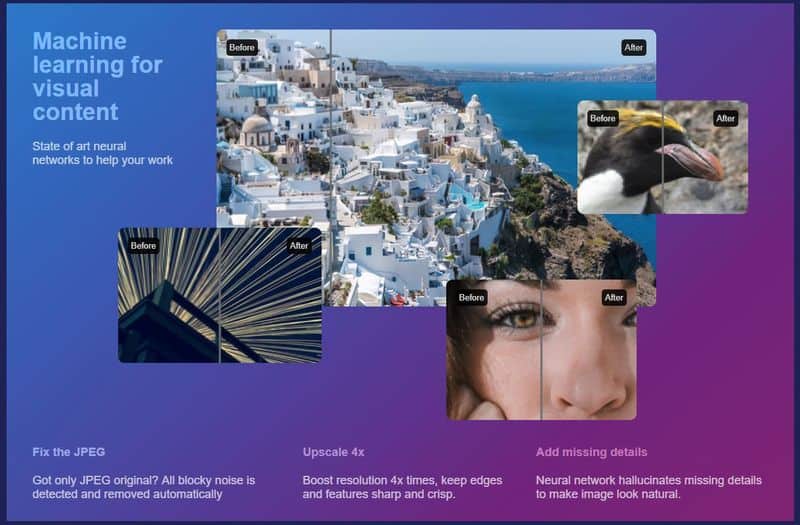Click the blocky noise removal description text
Image resolution: width=800 pixels, height=525 pixels.
pos(144,487)
